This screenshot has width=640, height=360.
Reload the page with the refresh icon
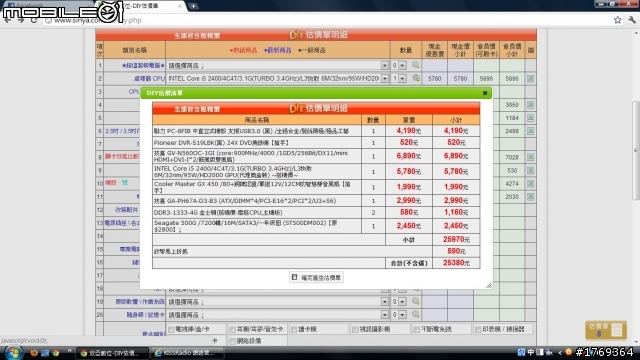[34, 20]
